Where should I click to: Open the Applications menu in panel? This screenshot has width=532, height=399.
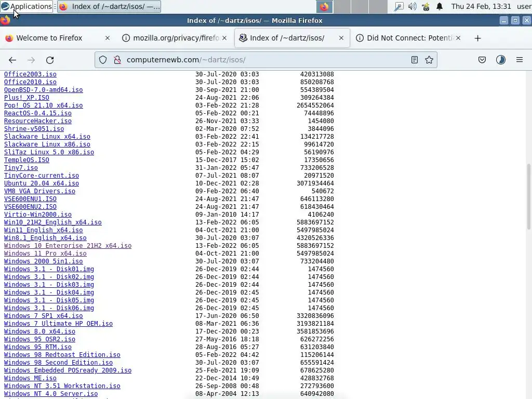[x=26, y=6]
